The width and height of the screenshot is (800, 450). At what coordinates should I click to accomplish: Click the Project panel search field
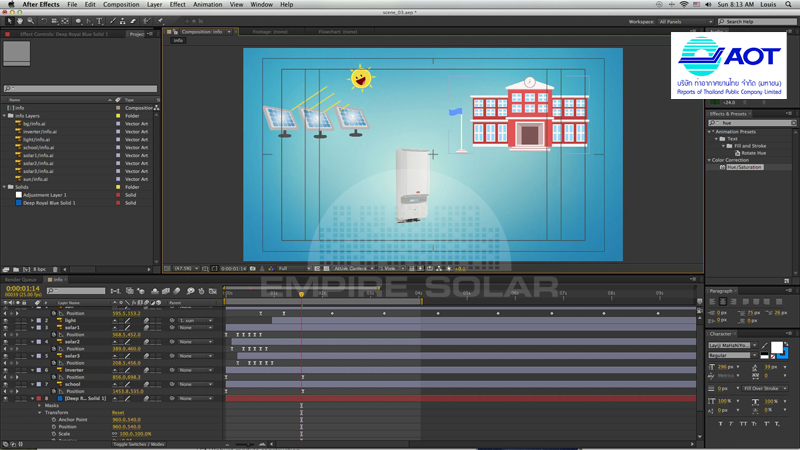pyautogui.click(x=80, y=89)
